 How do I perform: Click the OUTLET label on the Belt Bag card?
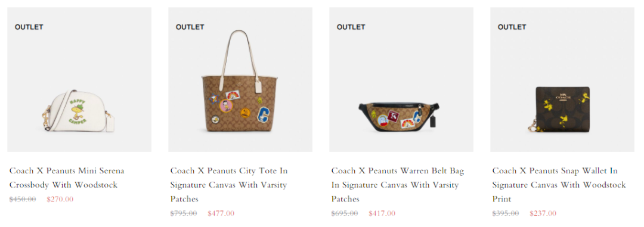coord(351,27)
